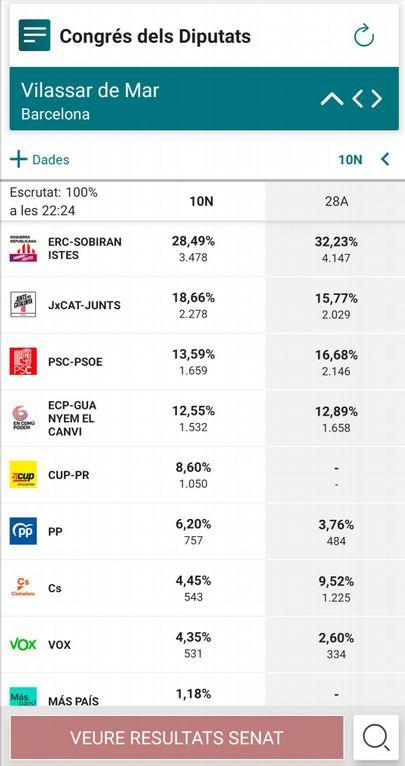Refresh results with the reload icon
This screenshot has height=766, width=405.
point(363,36)
